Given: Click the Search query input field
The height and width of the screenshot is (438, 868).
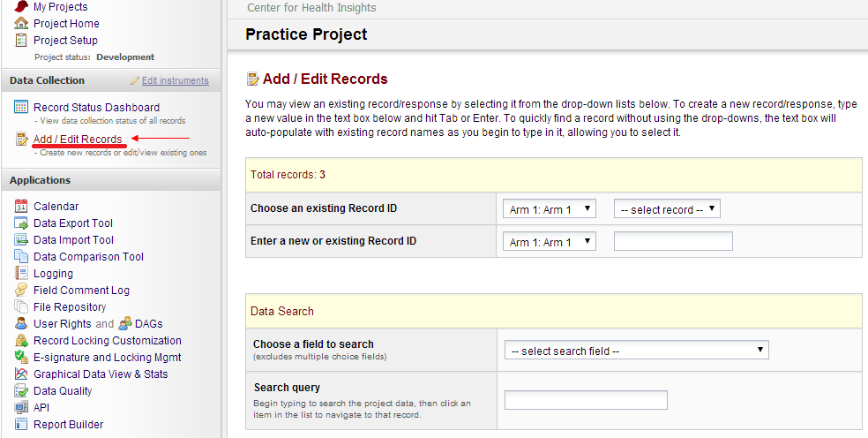Looking at the screenshot, I should 586,400.
